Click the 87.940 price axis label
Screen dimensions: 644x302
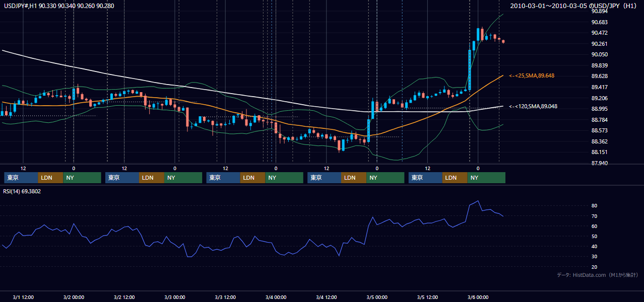(599, 163)
